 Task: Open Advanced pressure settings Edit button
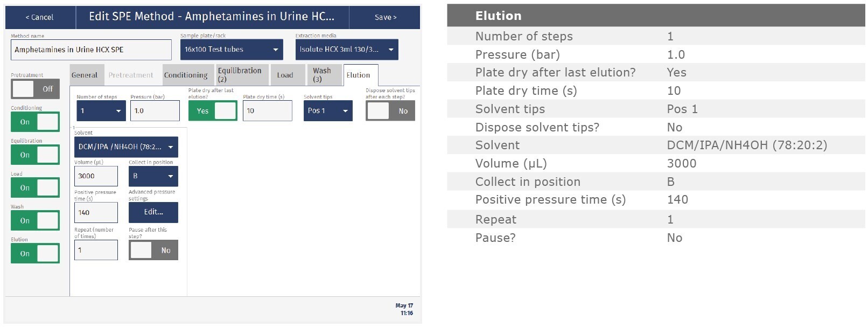coord(153,212)
